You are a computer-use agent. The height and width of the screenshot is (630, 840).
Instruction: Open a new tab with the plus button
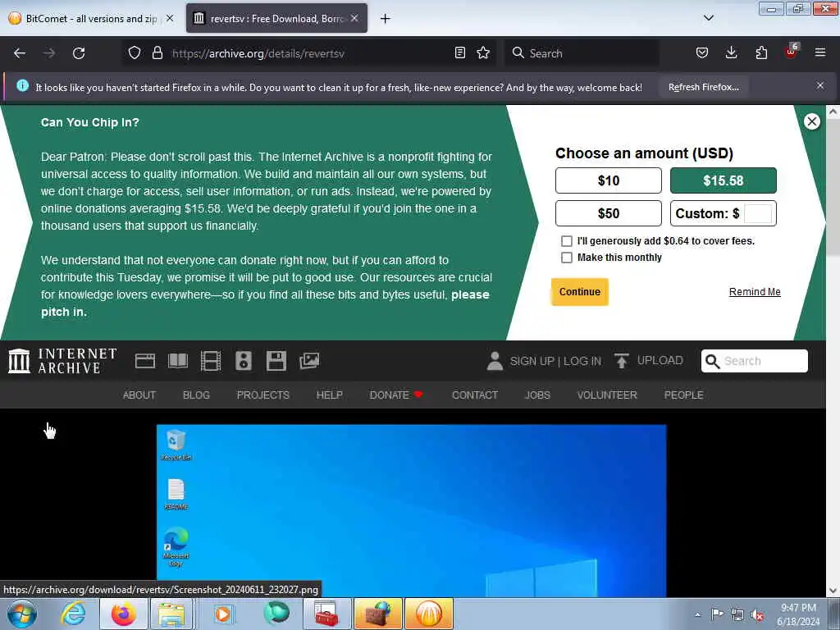pos(385,19)
